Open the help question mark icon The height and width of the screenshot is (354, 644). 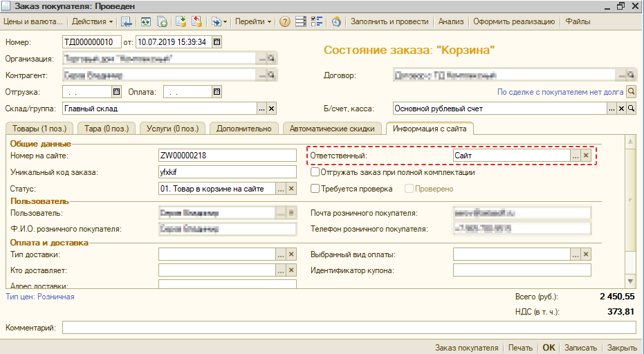[284, 21]
